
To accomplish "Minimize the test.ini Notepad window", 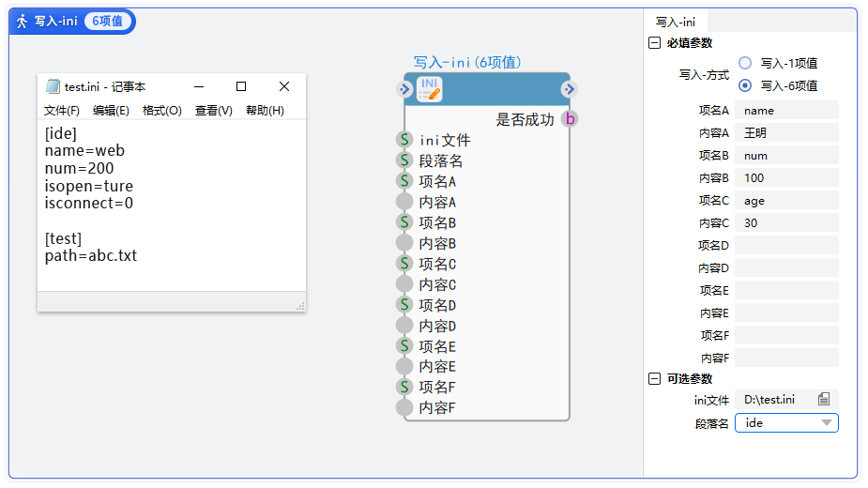I will (x=199, y=86).
